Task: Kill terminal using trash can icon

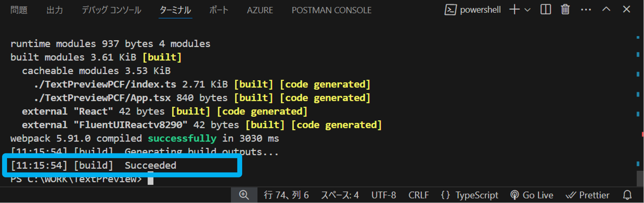Action: [565, 9]
